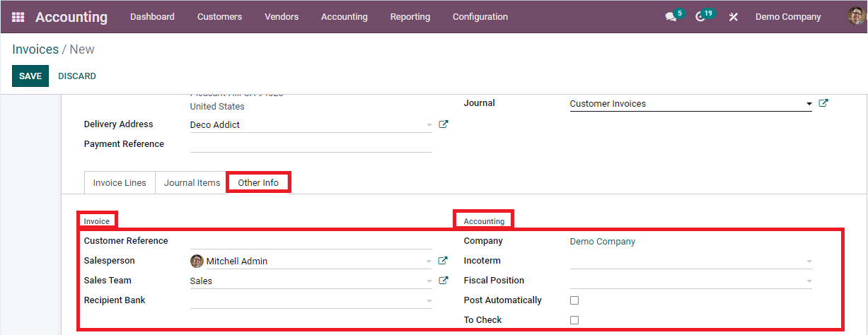Go back via Invoices breadcrumb link
This screenshot has height=335, width=868.
pyautogui.click(x=35, y=49)
